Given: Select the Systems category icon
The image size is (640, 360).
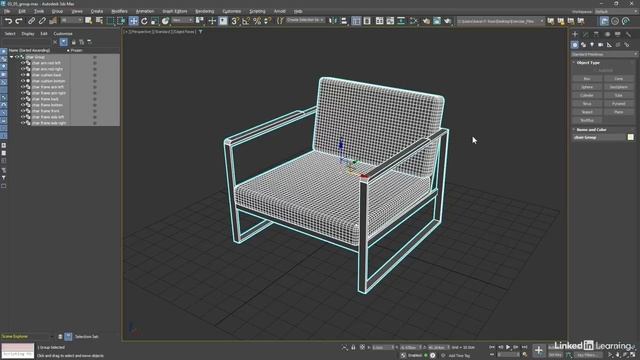Looking at the screenshot, I should pyautogui.click(x=627, y=44).
